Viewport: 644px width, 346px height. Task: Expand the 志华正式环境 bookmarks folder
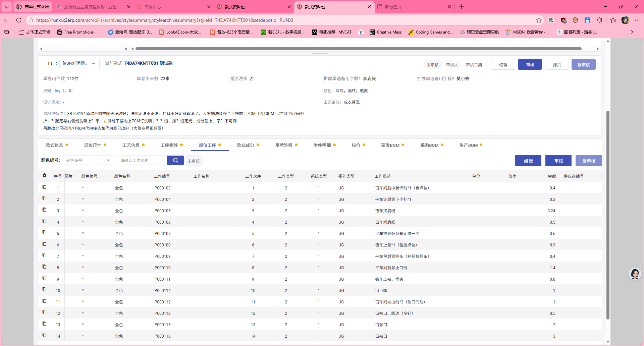click(35, 32)
